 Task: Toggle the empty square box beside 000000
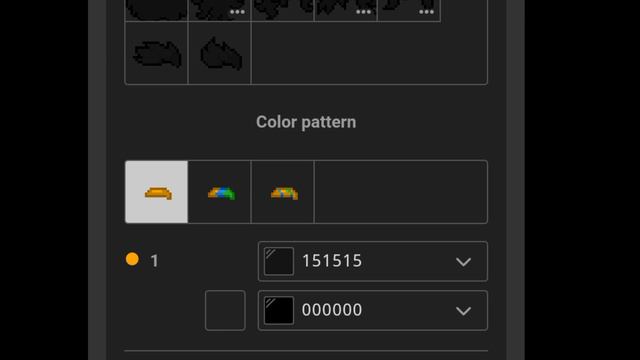pyautogui.click(x=225, y=310)
